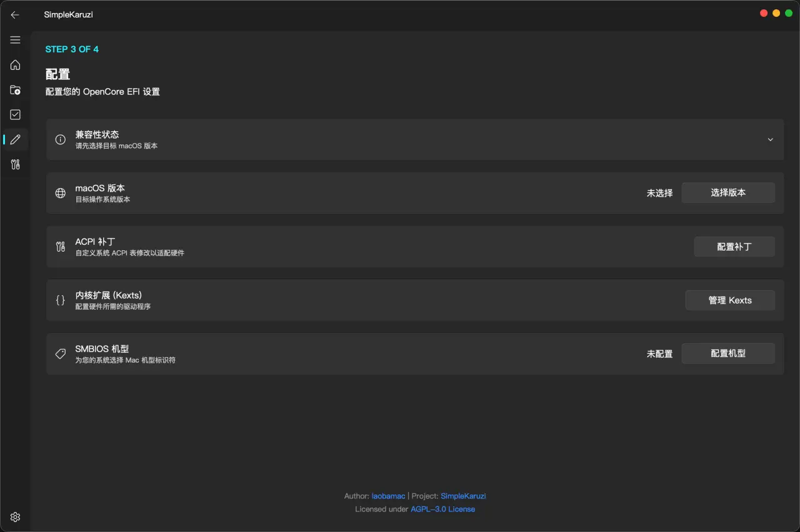Click the curly braces Kexts icon
The image size is (800, 532).
tap(61, 300)
